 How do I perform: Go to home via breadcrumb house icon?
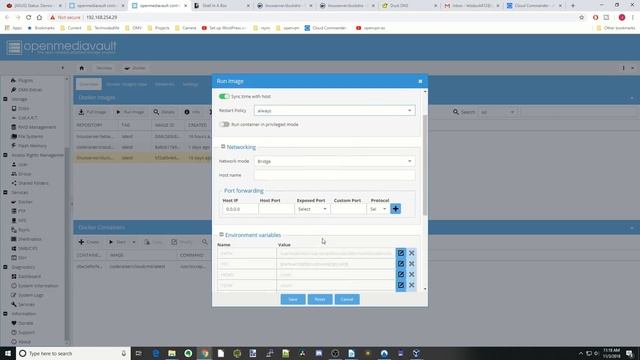pyautogui.click(x=82, y=68)
